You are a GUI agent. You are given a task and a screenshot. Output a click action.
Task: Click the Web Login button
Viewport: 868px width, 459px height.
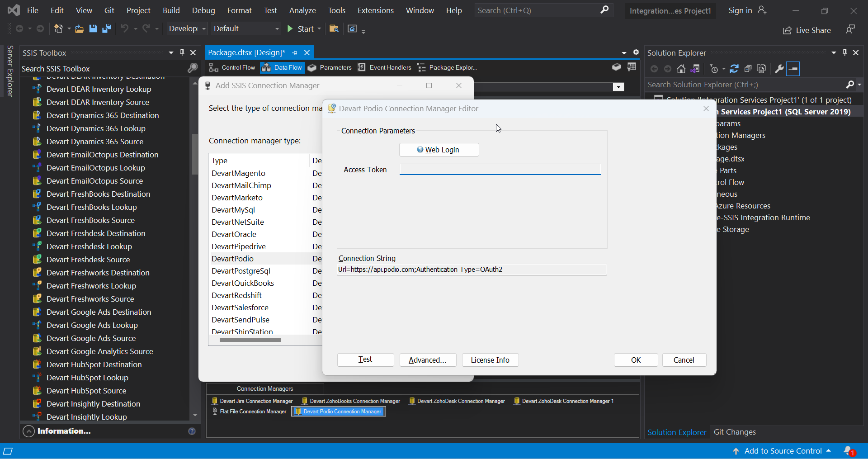(438, 150)
